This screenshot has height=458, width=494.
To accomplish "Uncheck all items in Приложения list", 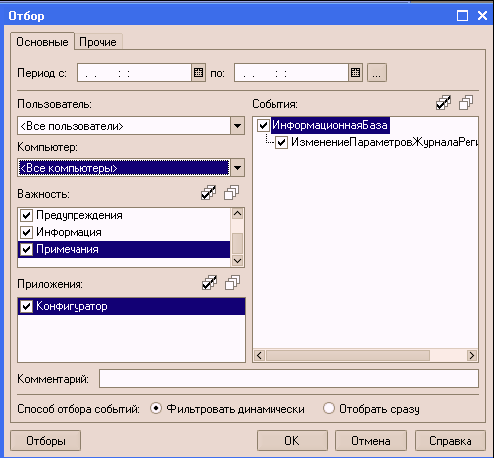I will pyautogui.click(x=232, y=283).
